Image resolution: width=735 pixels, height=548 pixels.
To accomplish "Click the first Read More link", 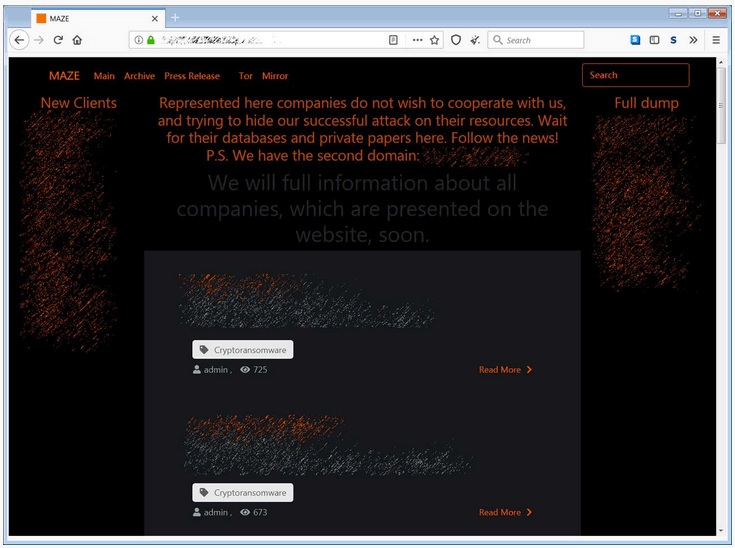I will coord(505,370).
